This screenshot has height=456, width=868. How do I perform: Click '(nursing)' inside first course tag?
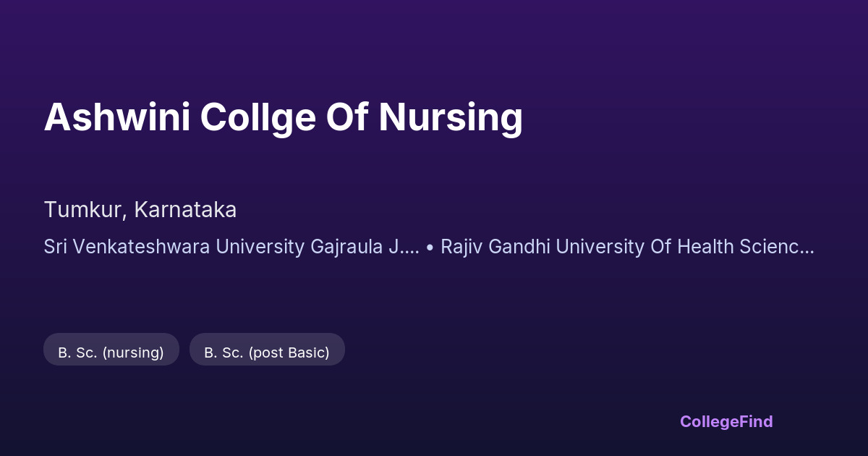click(133, 352)
